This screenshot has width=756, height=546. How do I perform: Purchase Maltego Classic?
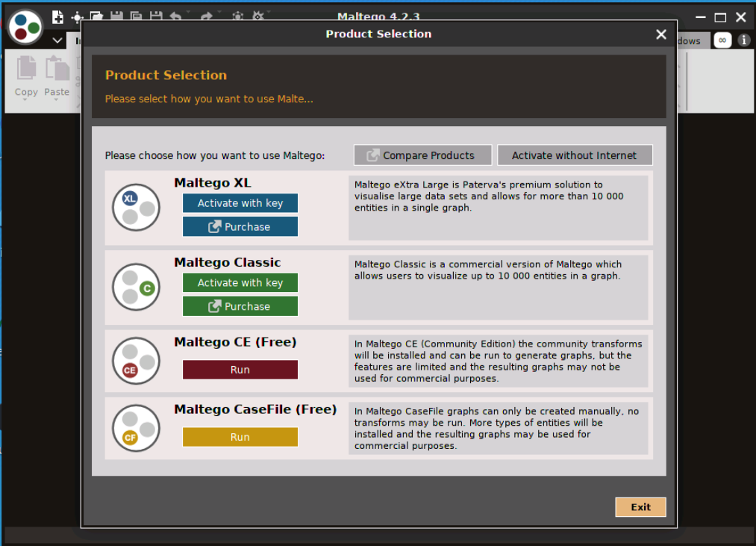coord(240,306)
